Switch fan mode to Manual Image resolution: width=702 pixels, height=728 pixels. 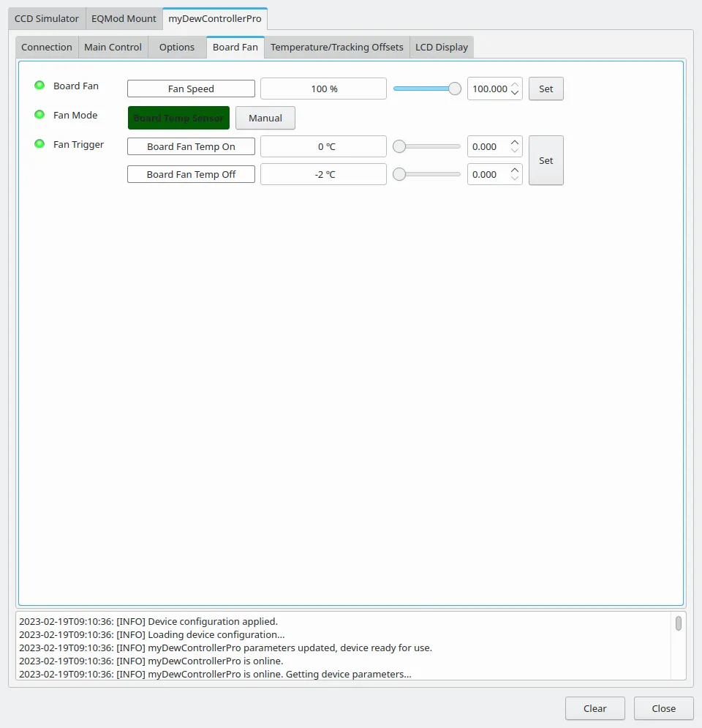click(265, 118)
